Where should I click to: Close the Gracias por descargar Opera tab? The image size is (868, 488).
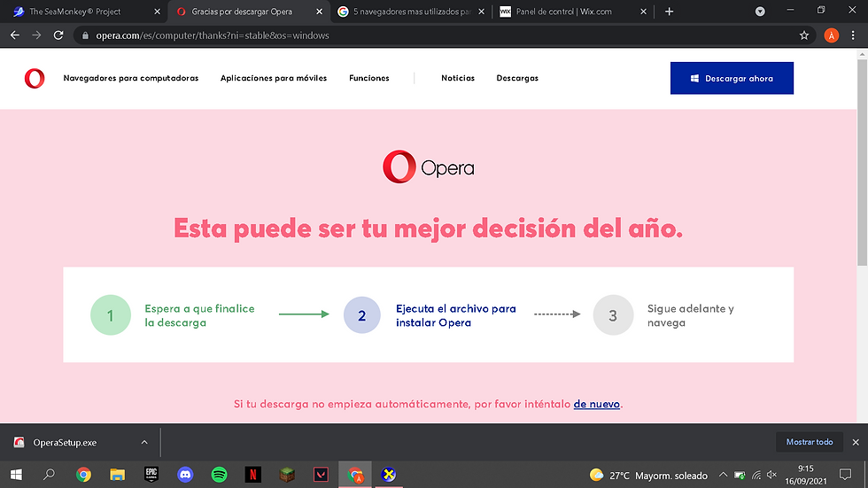[x=320, y=11]
